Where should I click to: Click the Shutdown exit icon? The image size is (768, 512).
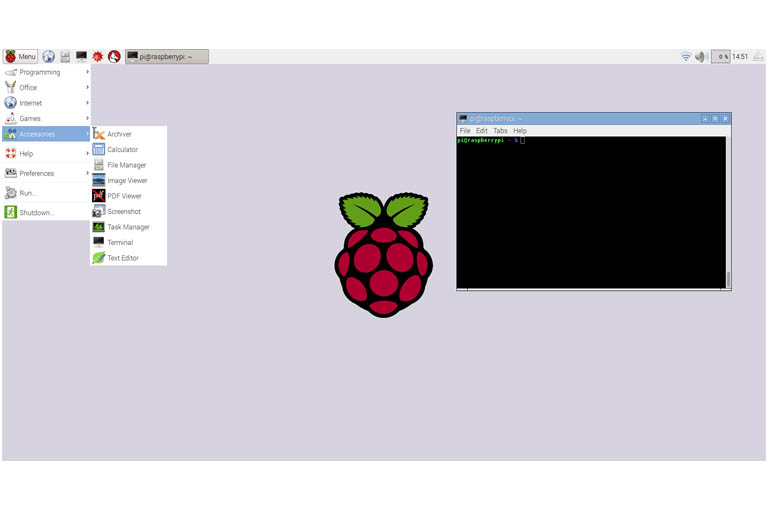coord(11,212)
